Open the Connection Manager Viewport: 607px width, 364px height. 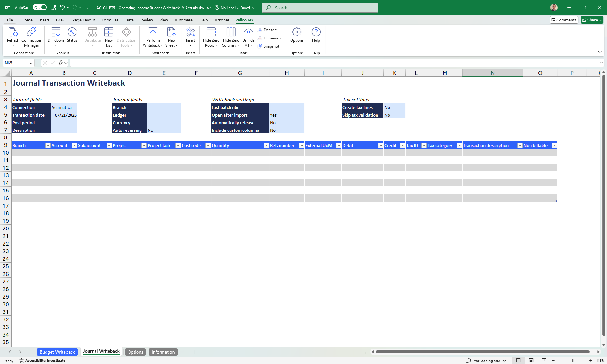[31, 32]
